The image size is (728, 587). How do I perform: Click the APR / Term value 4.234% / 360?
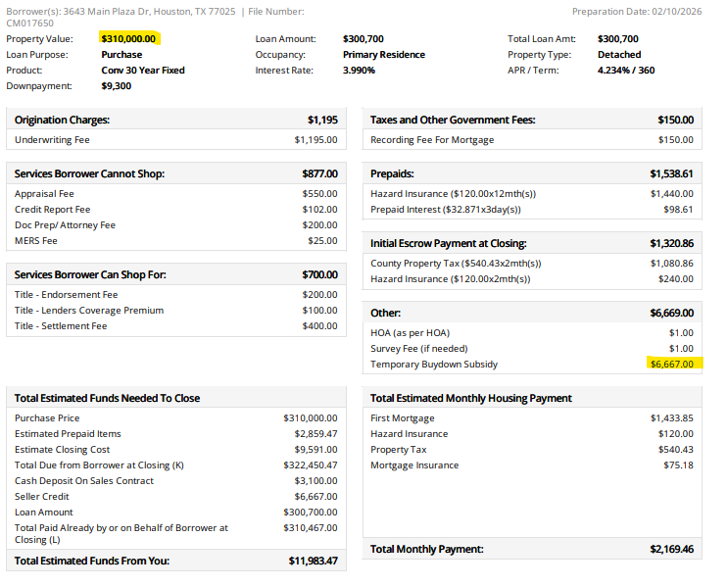(625, 71)
